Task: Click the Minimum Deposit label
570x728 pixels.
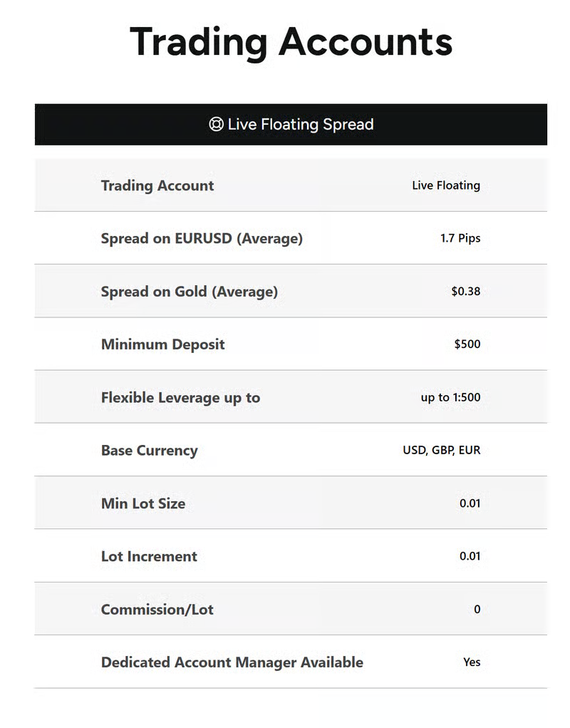Action: coord(162,344)
